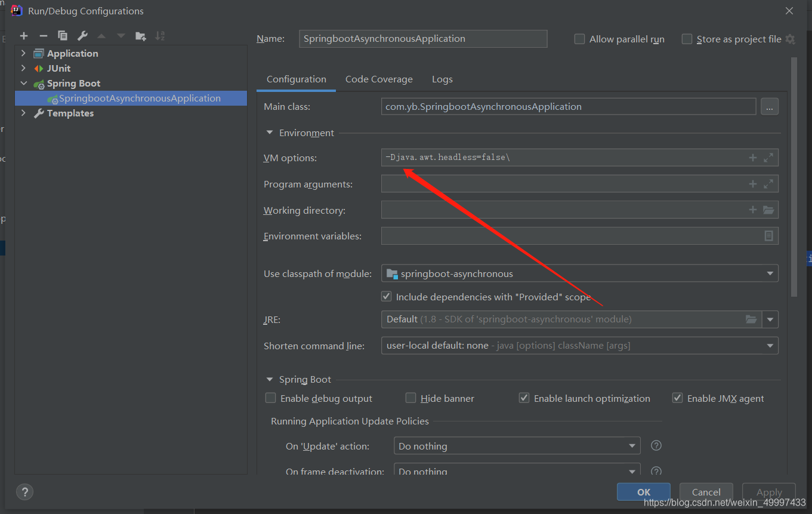Viewport: 812px width, 514px height.
Task: Switch to the Code Coverage tab
Action: point(379,79)
